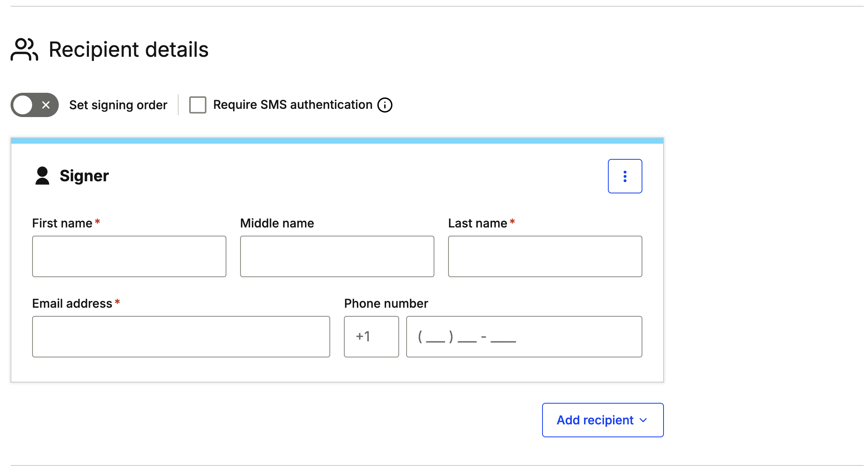Open the Signer three-dot options menu
This screenshot has height=469, width=868.
pyautogui.click(x=625, y=176)
